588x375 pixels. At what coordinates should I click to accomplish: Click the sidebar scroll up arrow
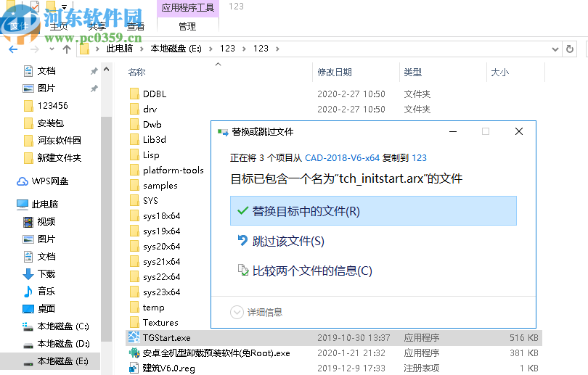107,70
